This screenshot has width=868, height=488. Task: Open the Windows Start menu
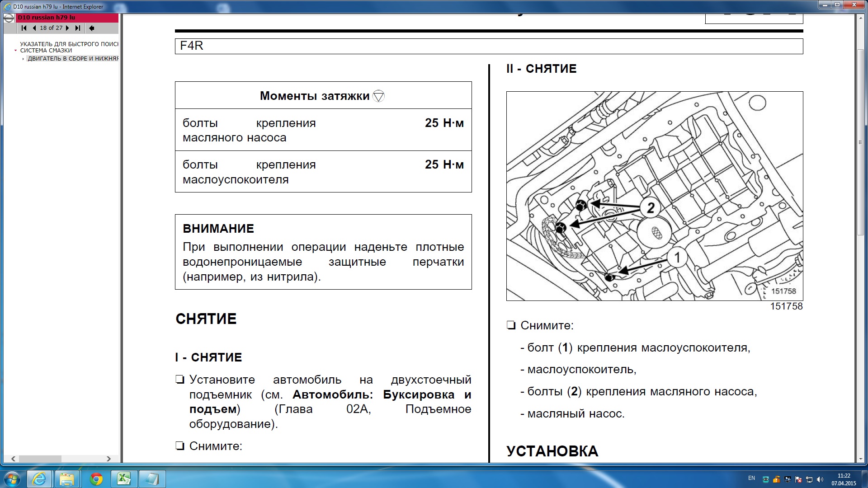point(12,479)
